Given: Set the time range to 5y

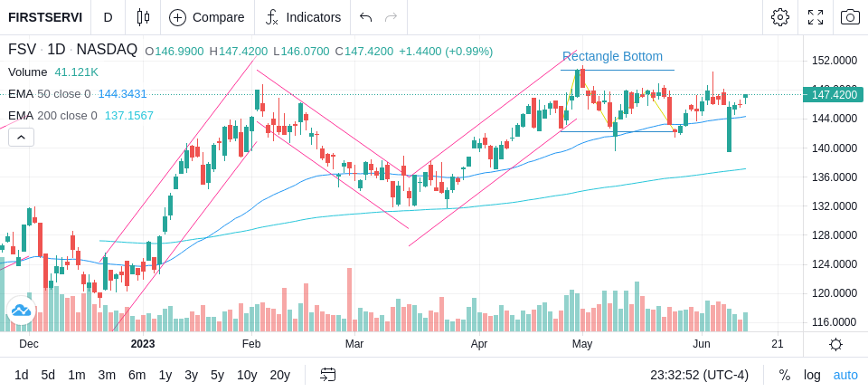Looking at the screenshot, I should 217,375.
